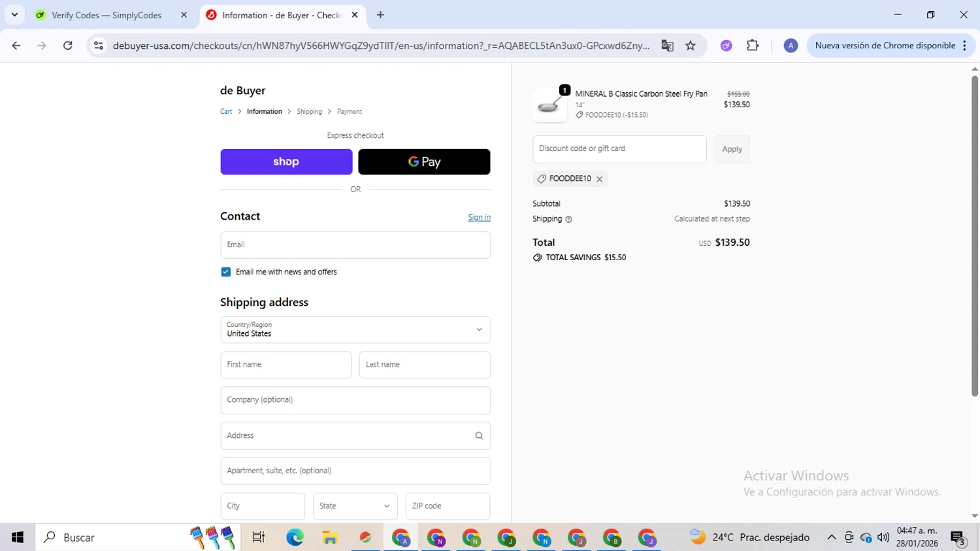Click the Buscar taskbar search box
This screenshot has width=980, height=551.
coord(138,537)
